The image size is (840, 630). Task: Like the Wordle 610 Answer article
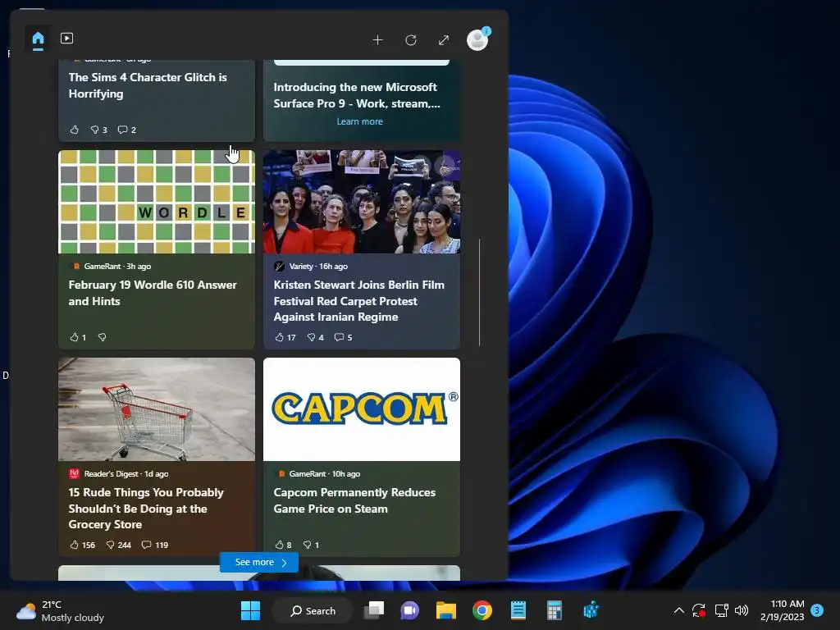[78, 337]
